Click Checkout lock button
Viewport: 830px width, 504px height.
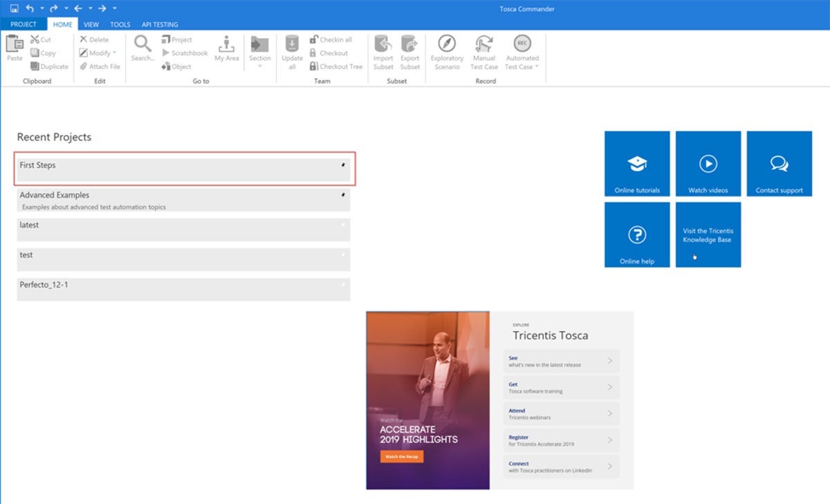click(x=329, y=53)
